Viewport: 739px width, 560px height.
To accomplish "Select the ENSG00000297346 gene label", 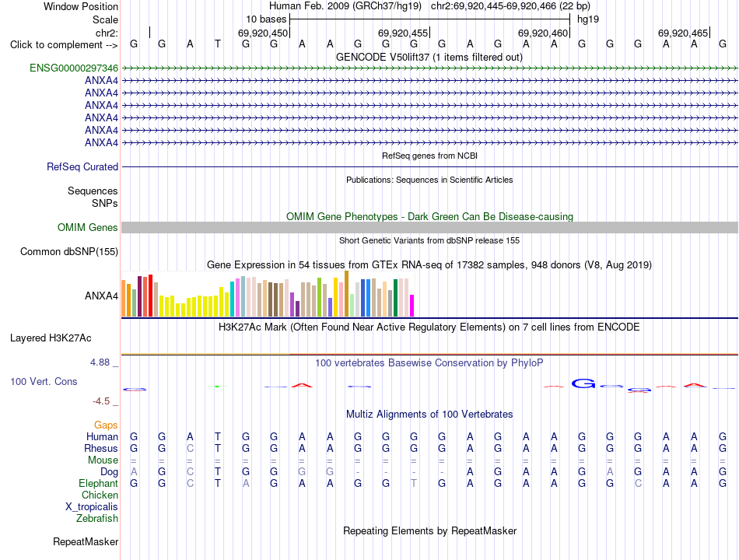I will 74,68.
